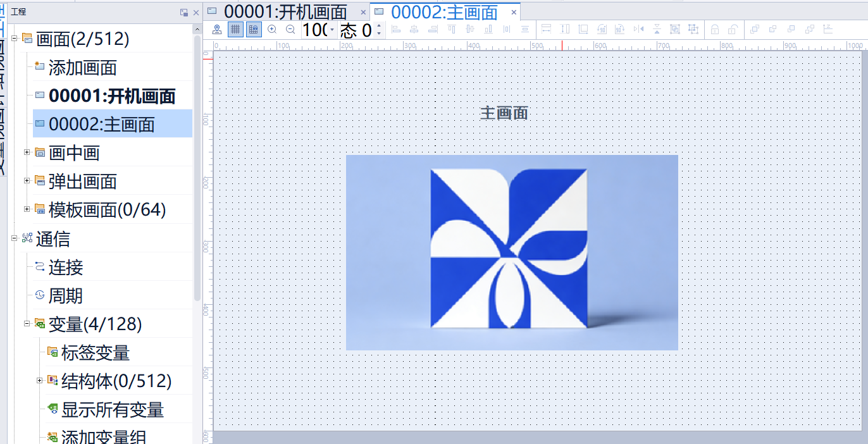The image size is (868, 444).
Task: Pin the 工程 project panel
Action: 184,12
